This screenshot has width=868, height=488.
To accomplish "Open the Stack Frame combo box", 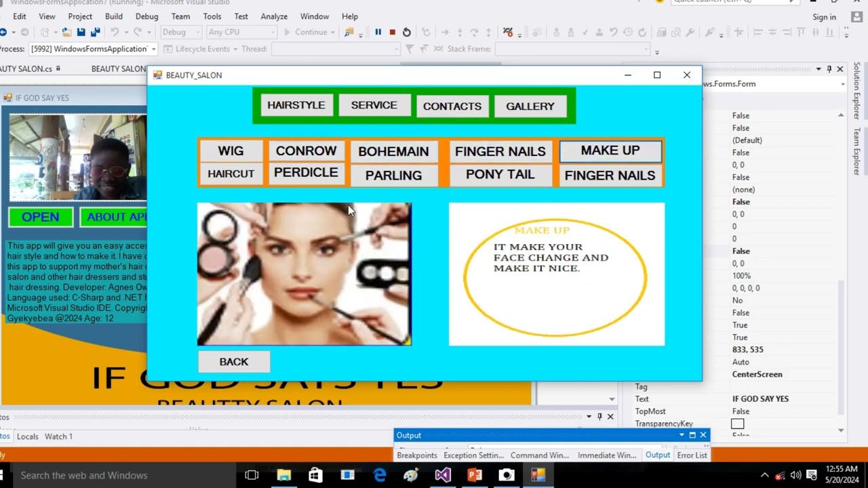I will point(573,49).
